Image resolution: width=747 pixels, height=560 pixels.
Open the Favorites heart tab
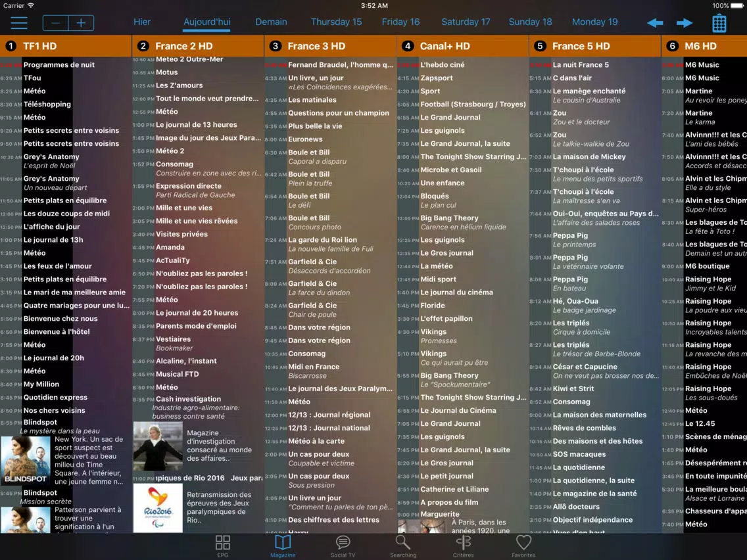point(523,546)
